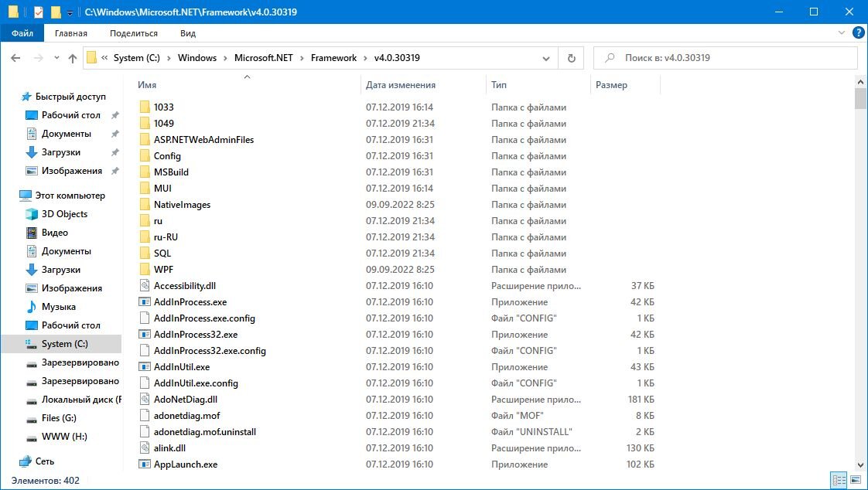Select AdoNetDiag.dll file icon

click(145, 399)
